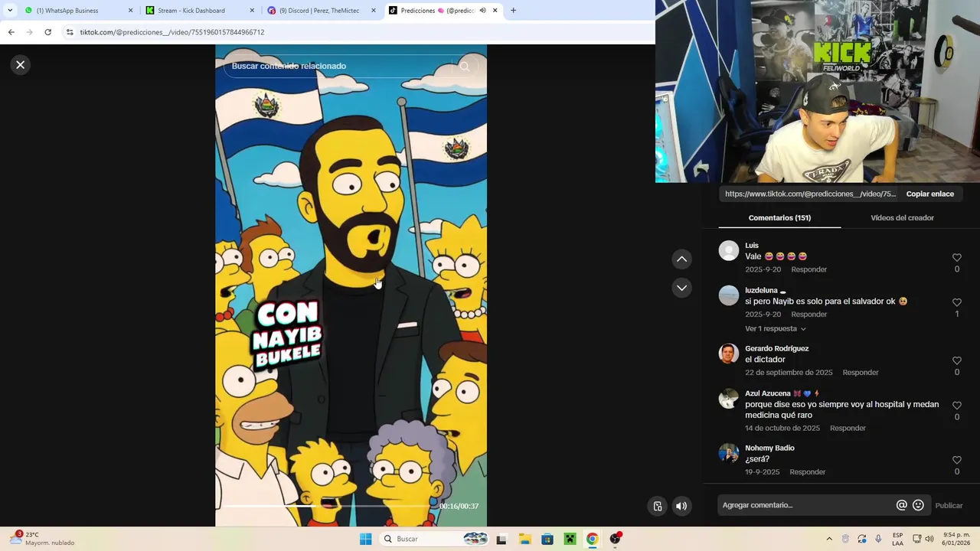Open Nohemy Badio's profile avatar
Image resolution: width=980 pixels, height=551 pixels.
(729, 453)
